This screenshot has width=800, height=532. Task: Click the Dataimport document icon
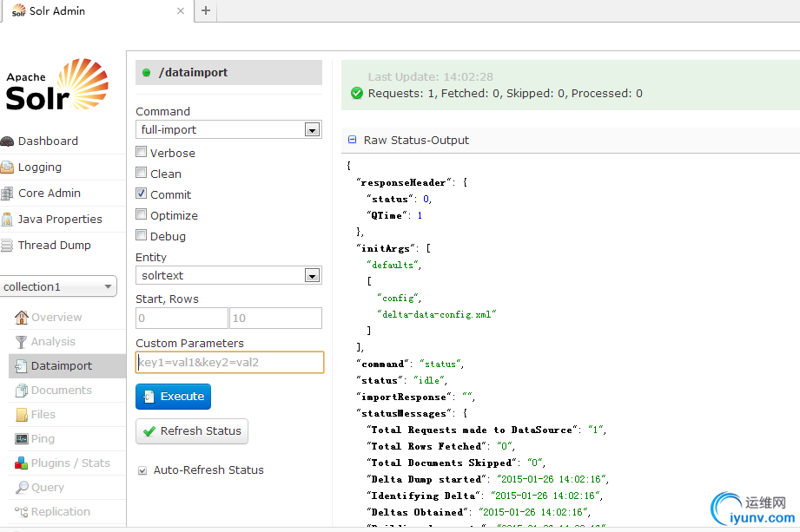click(22, 366)
